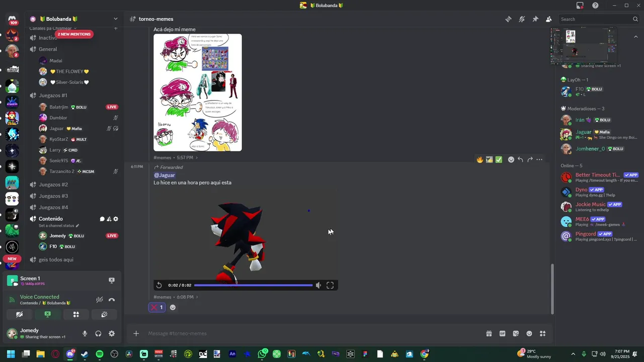644x362 pixels.
Task: Stop streaming Screen 1
Action: (x=112, y=280)
